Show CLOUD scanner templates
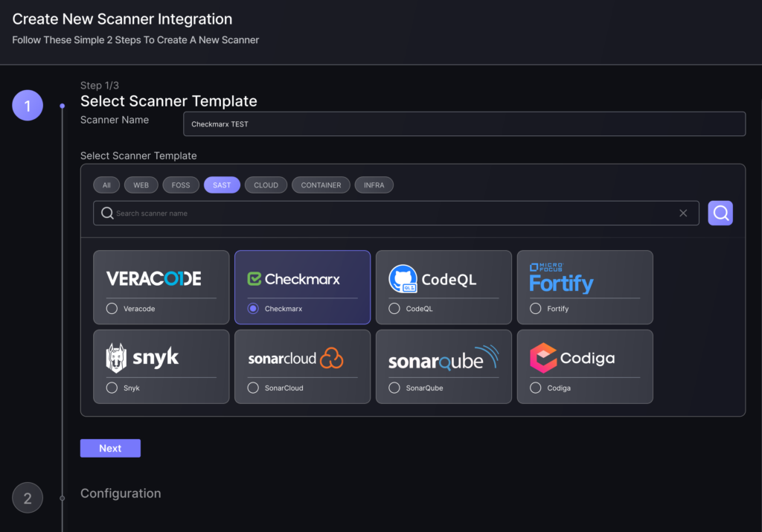Viewport: 762px width, 532px height. [266, 185]
